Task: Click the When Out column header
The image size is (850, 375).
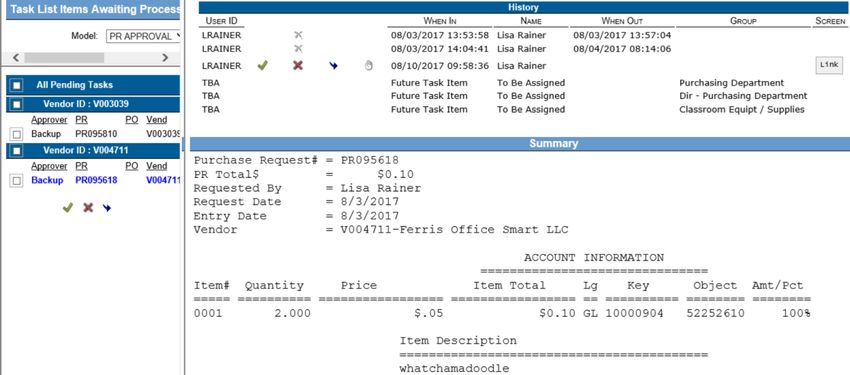Action: click(x=622, y=21)
